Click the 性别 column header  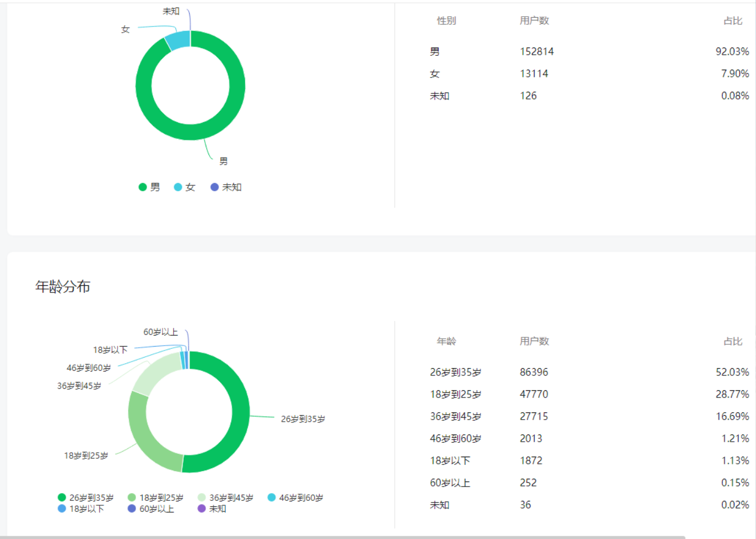[x=446, y=20]
